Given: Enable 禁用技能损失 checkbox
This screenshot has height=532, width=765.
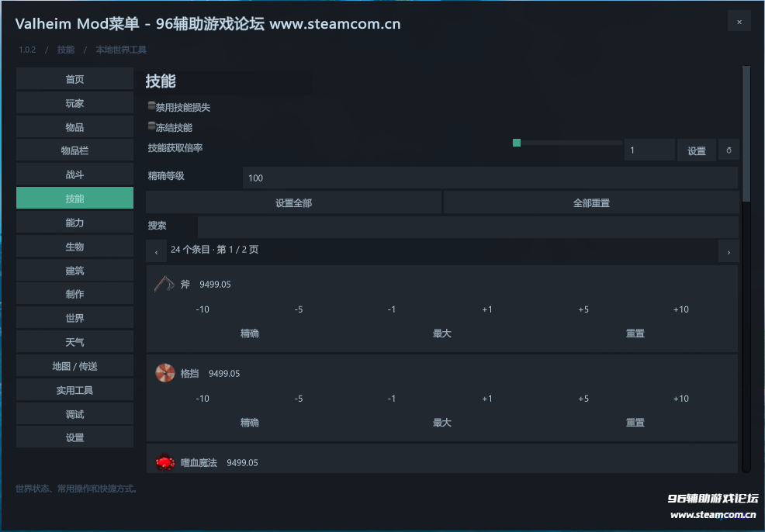Looking at the screenshot, I should click(152, 105).
